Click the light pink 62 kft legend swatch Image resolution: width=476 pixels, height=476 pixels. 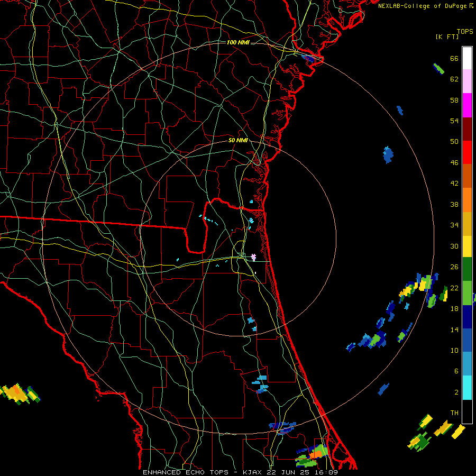pyautogui.click(x=467, y=81)
